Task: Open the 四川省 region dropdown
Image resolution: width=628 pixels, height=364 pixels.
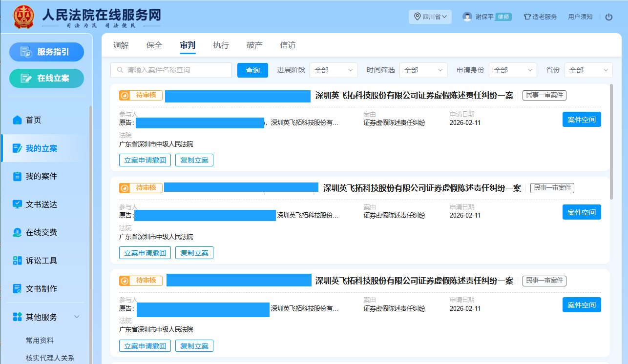Action: [x=430, y=17]
